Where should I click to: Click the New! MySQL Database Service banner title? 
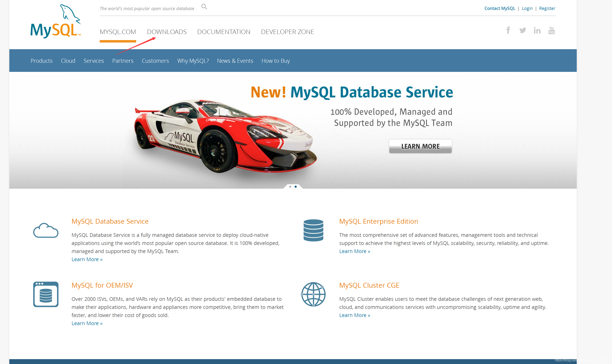(352, 92)
